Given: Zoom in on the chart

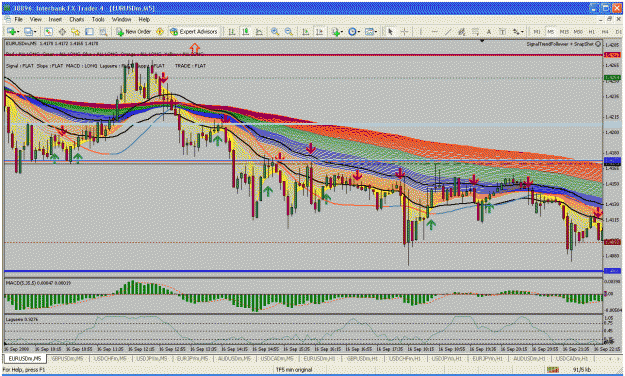Looking at the screenshot, I should click(275, 31).
